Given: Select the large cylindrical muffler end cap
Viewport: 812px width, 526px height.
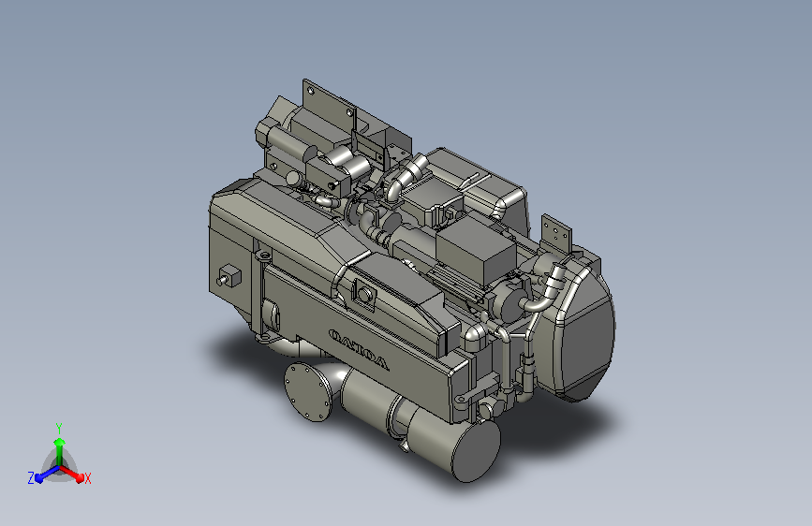Looking at the screenshot, I should [x=477, y=450].
